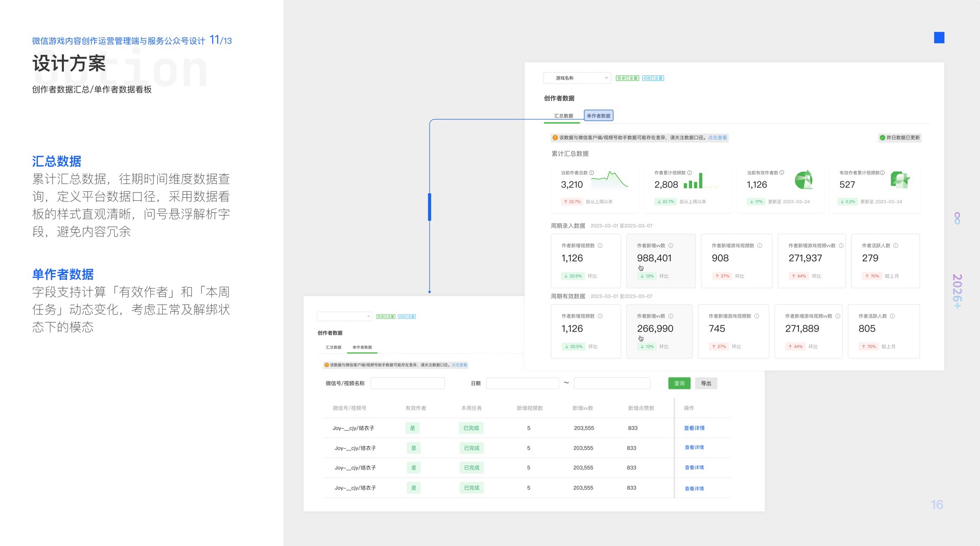
Task: Click info icon beside 作者累计视频数
Action: click(x=689, y=173)
